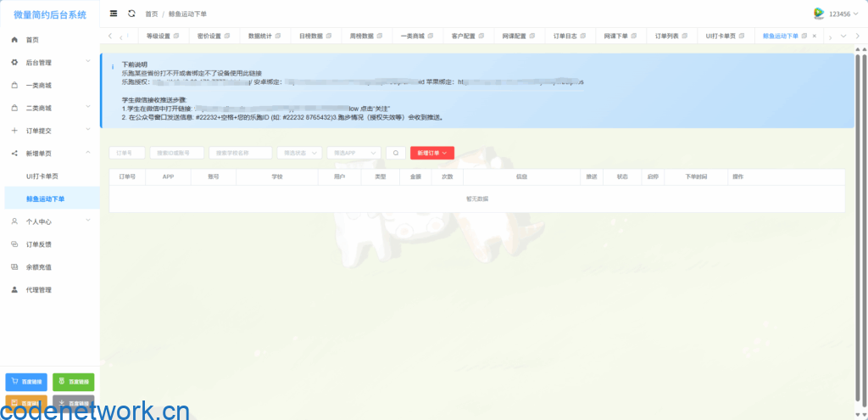The height and width of the screenshot is (420, 868).
Task: Collapse the 新增单页 sidebar menu
Action: tap(49, 154)
